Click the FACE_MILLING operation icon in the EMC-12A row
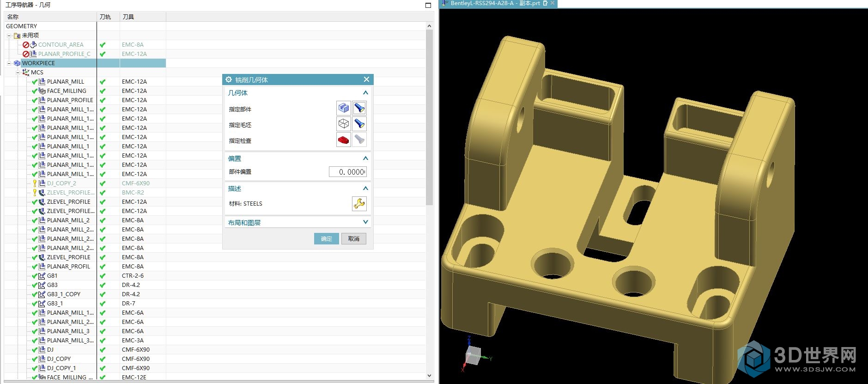Screen dimensions: 868x384 [x=42, y=91]
